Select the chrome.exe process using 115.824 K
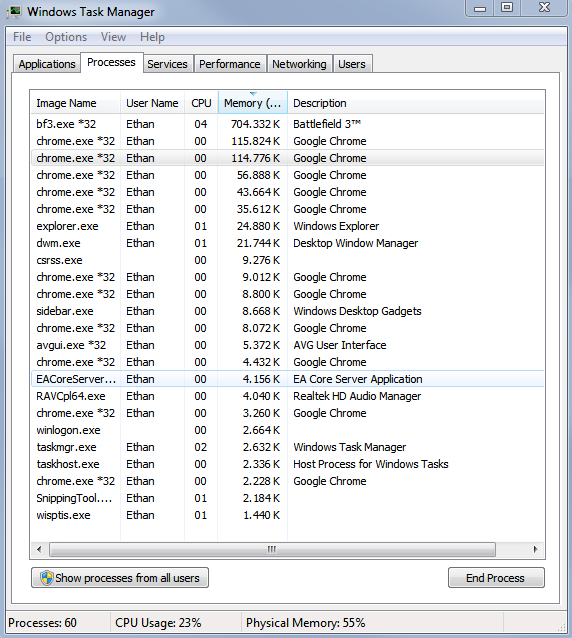Screen dimensions: 572x638 pos(287,141)
